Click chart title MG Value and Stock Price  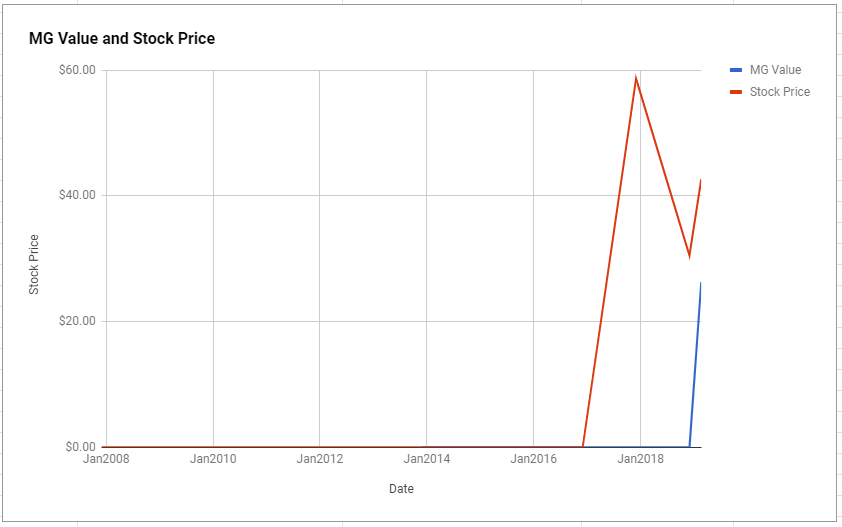tap(122, 39)
